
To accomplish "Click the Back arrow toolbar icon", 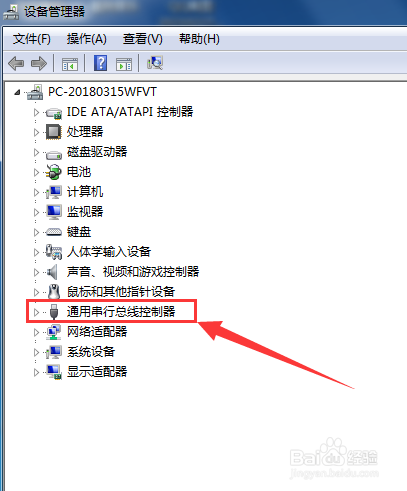I will click(x=16, y=63).
